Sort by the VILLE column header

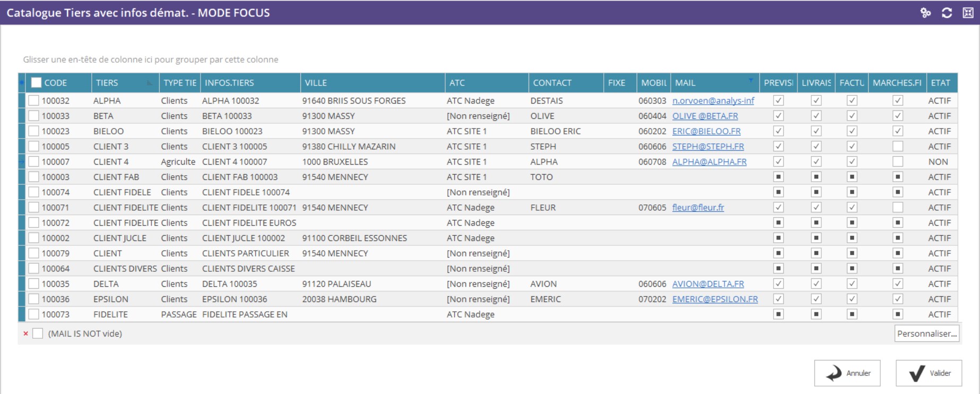click(x=371, y=83)
